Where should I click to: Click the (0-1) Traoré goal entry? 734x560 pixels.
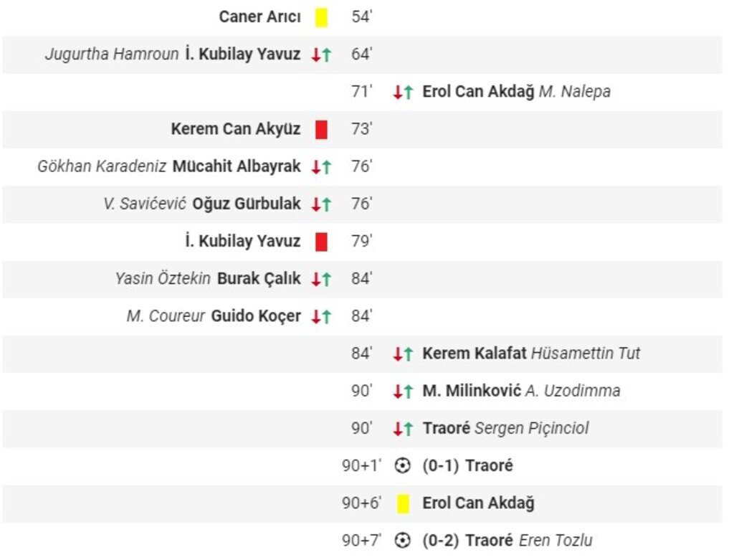tap(467, 466)
